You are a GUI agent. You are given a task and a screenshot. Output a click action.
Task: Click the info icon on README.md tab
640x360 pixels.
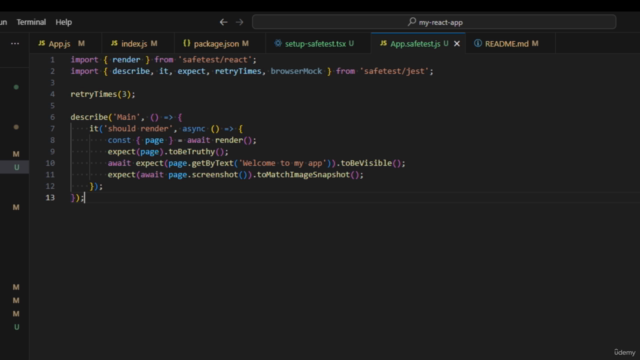coord(478,43)
